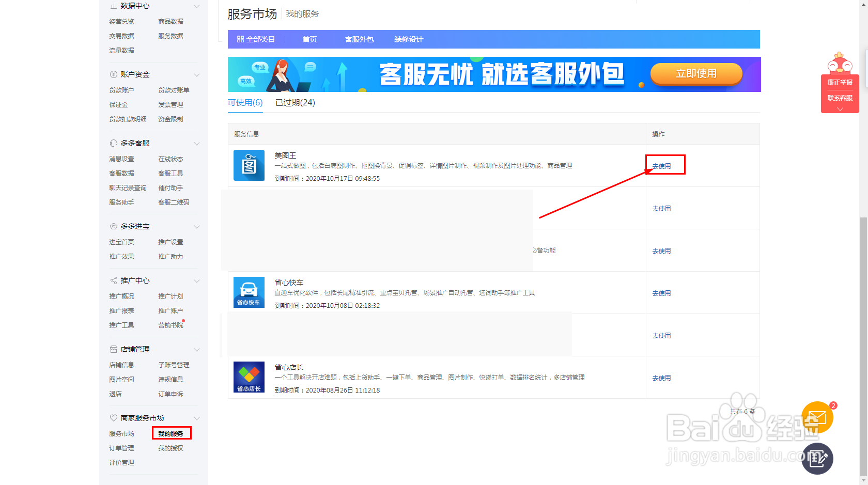The height and width of the screenshot is (485, 868).
Task: Click the 多多进宝 icon
Action: click(x=114, y=226)
